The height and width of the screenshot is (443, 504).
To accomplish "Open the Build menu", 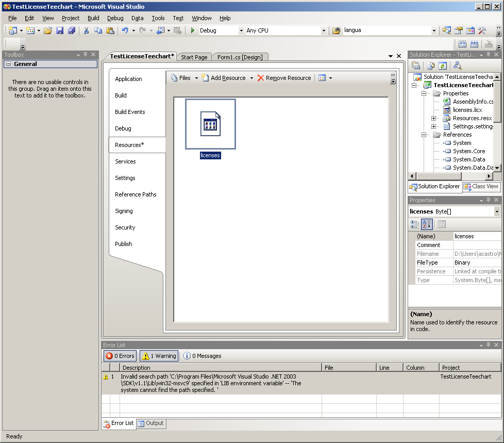I will [x=93, y=18].
